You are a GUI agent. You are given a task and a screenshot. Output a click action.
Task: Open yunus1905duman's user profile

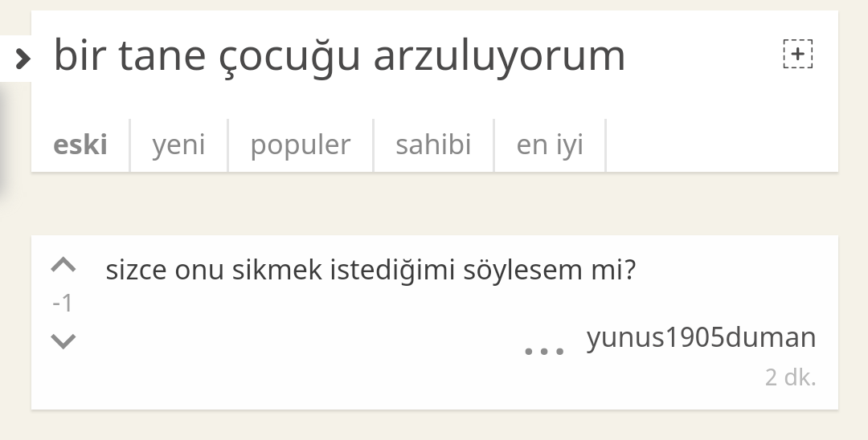pyautogui.click(x=701, y=337)
